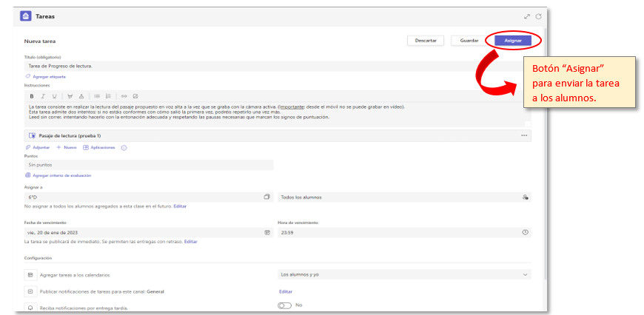Insert a numbered list in the instructions
The width and height of the screenshot is (644, 315).
click(x=108, y=96)
